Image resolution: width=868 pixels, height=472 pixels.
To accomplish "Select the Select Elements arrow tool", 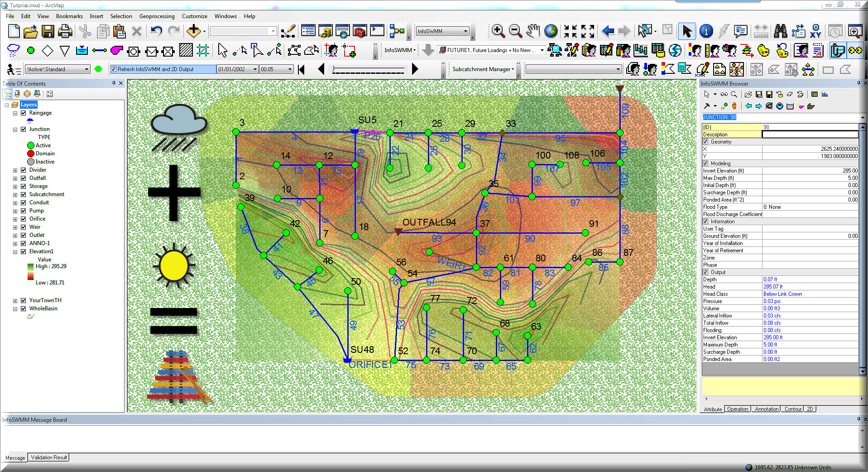I will [x=687, y=31].
